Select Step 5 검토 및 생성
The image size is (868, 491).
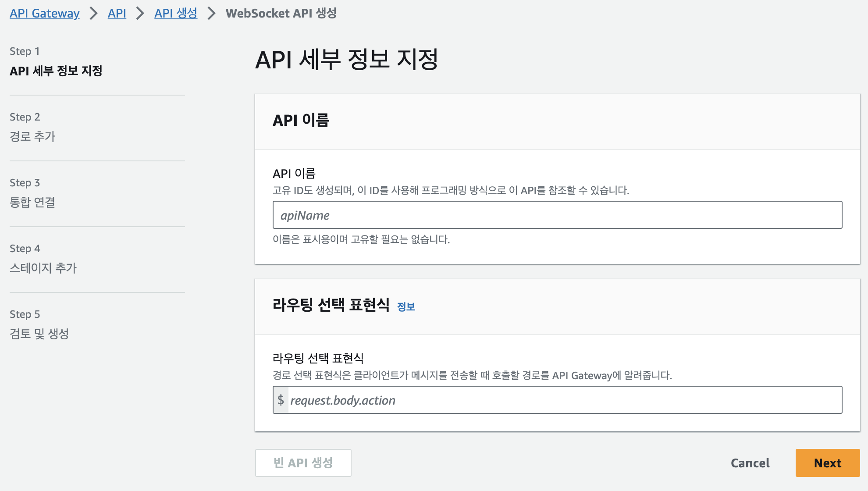pos(39,334)
